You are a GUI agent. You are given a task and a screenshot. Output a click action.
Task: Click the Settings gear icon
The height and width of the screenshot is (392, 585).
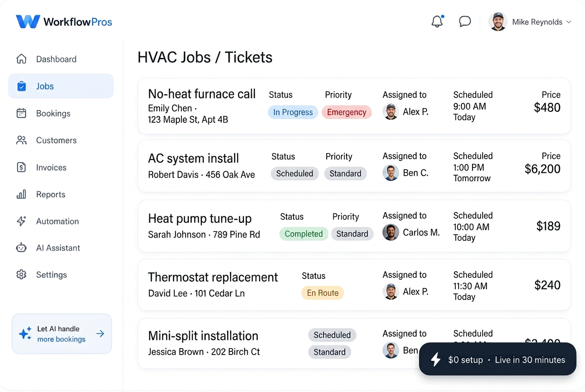(x=21, y=275)
